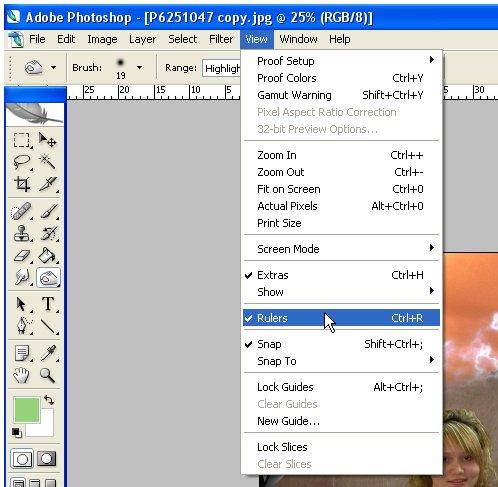Select the Brush tool
The height and width of the screenshot is (487, 498).
(x=48, y=211)
